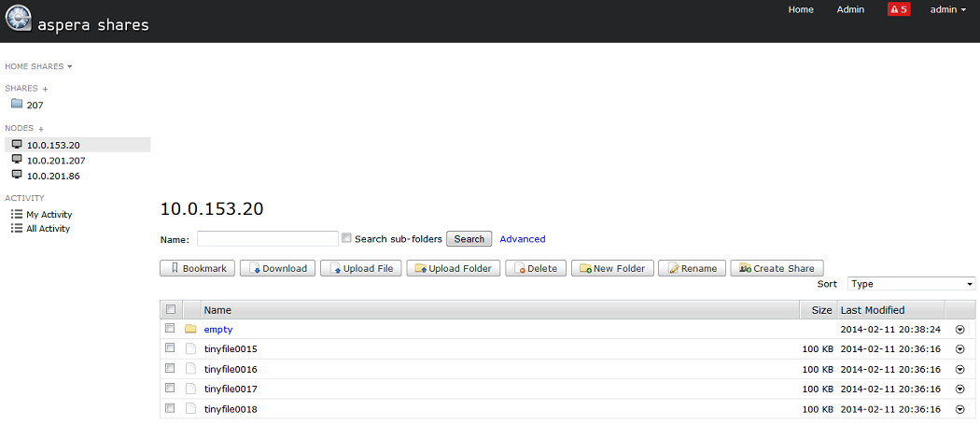Open the red alerts badge showing 5

(898, 9)
